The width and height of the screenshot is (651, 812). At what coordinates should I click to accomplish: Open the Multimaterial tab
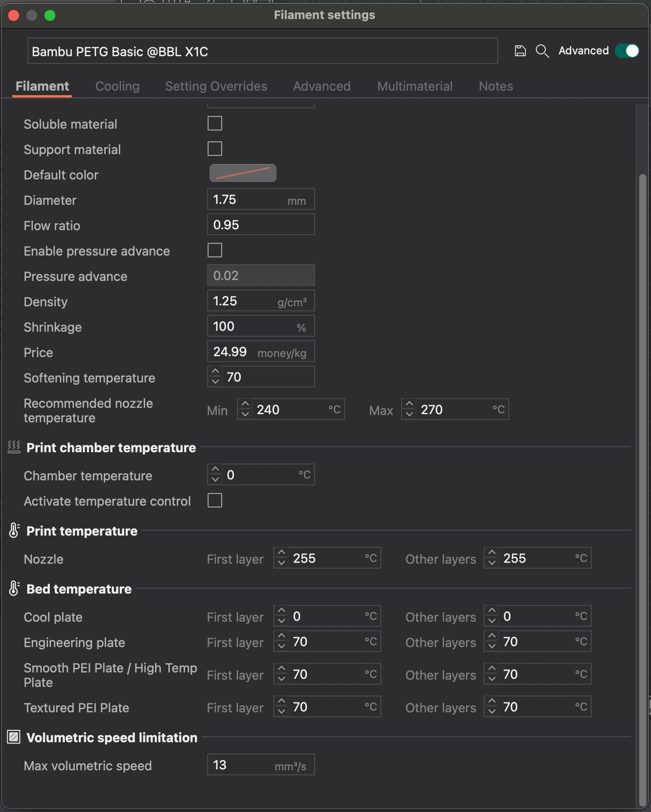click(x=415, y=86)
